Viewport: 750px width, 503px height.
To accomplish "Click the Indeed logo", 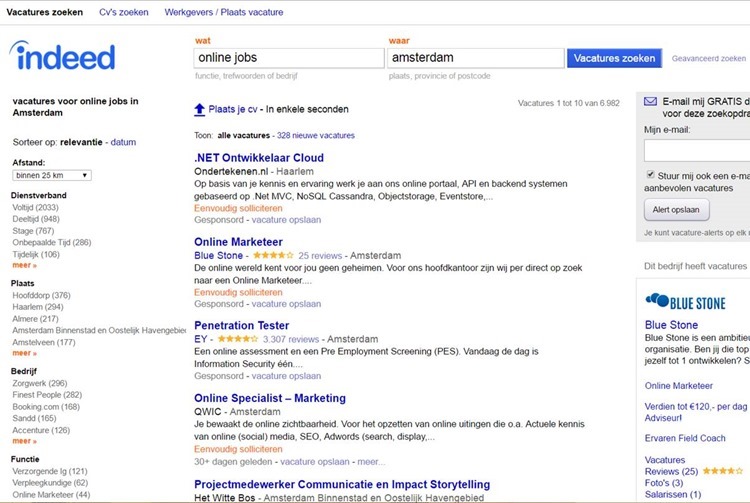I will (x=62, y=56).
